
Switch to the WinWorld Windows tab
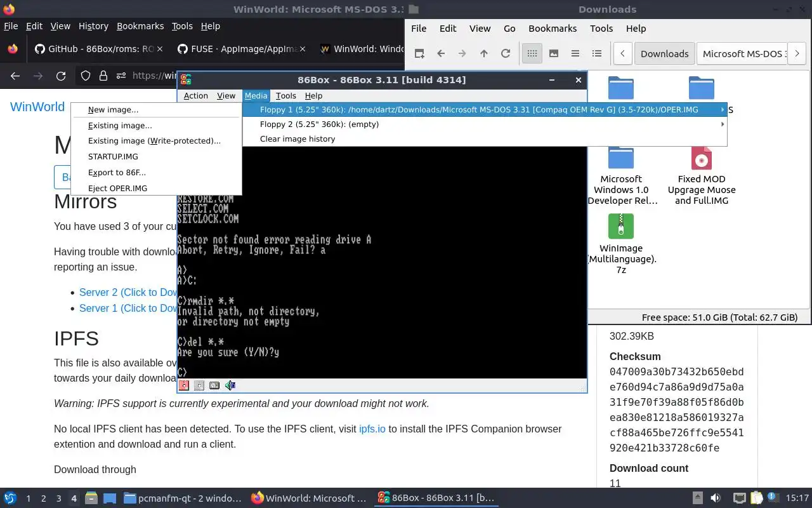(x=360, y=49)
